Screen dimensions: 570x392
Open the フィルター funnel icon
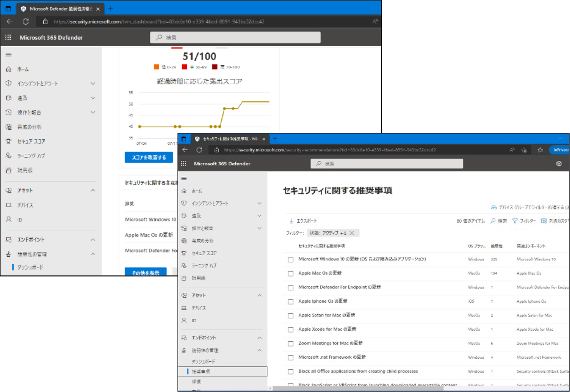click(x=515, y=221)
